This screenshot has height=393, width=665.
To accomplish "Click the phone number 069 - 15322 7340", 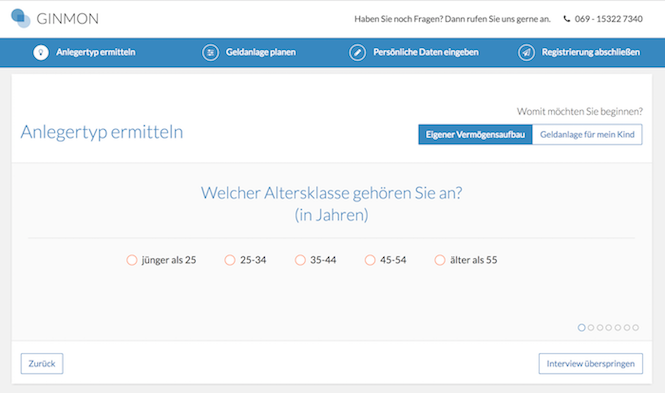I will coord(609,19).
